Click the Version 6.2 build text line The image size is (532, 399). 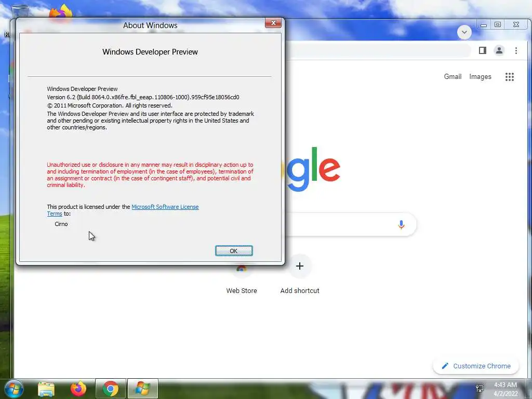143,97
